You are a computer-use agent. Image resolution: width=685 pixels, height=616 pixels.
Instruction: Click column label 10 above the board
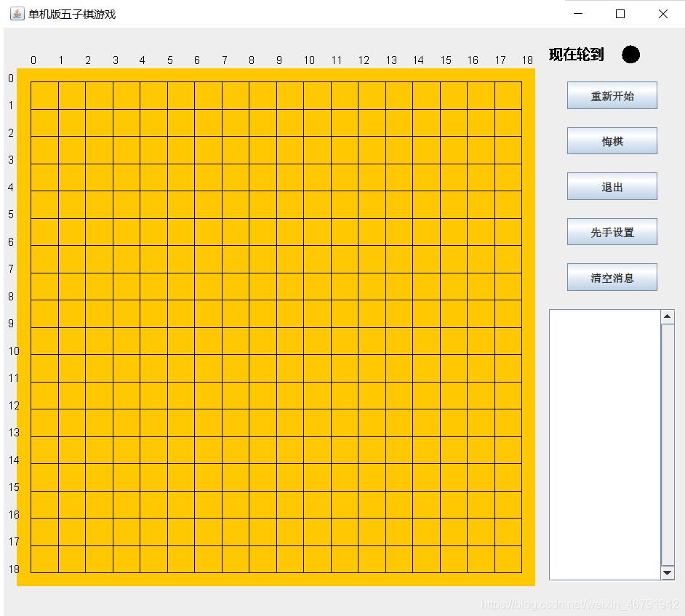309,60
